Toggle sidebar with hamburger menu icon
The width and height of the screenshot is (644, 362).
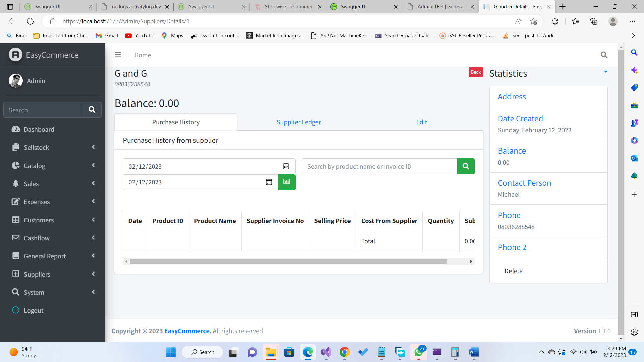[x=118, y=55]
